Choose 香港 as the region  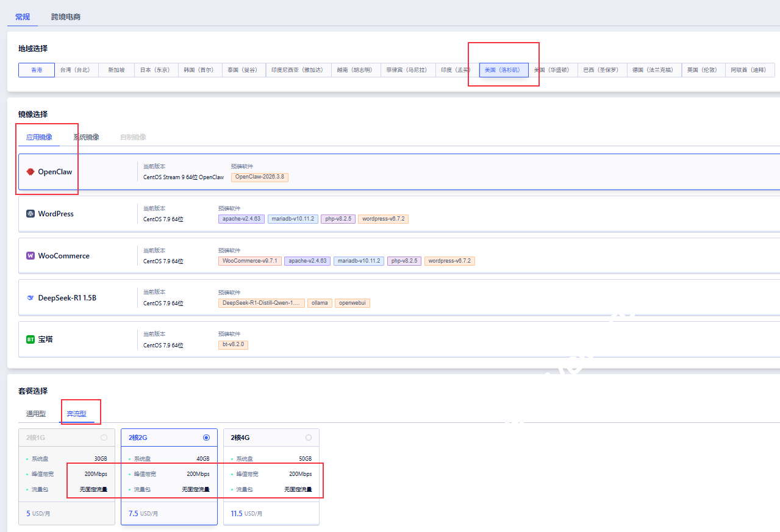click(x=37, y=70)
